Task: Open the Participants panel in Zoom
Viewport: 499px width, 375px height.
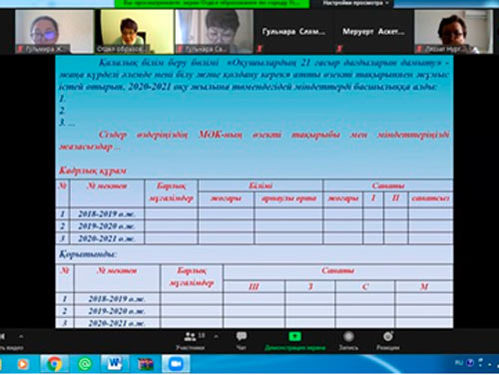Action: 191,341
